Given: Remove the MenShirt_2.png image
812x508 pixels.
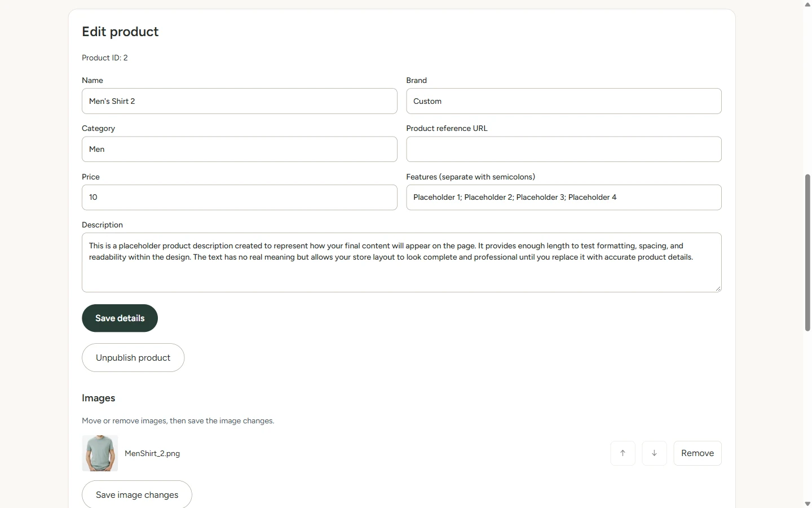Looking at the screenshot, I should coord(698,453).
